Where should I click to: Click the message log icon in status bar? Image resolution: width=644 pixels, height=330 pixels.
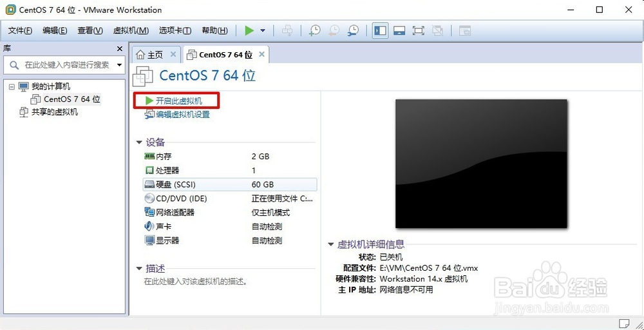coord(625,322)
